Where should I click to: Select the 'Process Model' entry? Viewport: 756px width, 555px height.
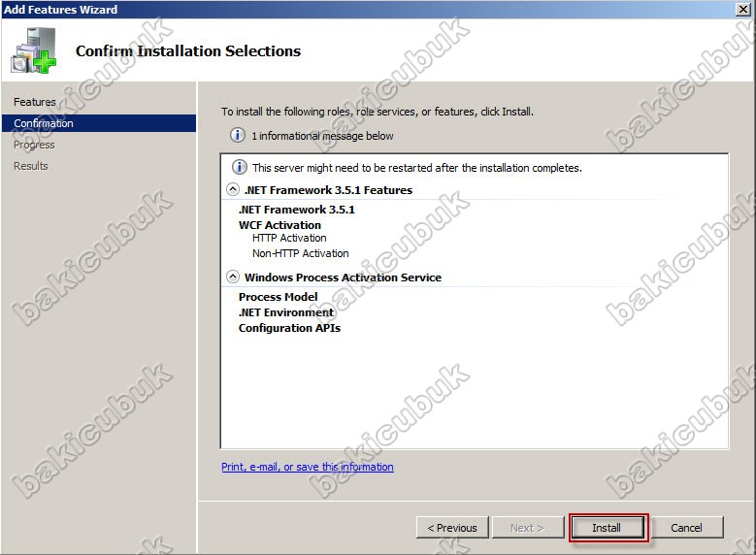[279, 297]
